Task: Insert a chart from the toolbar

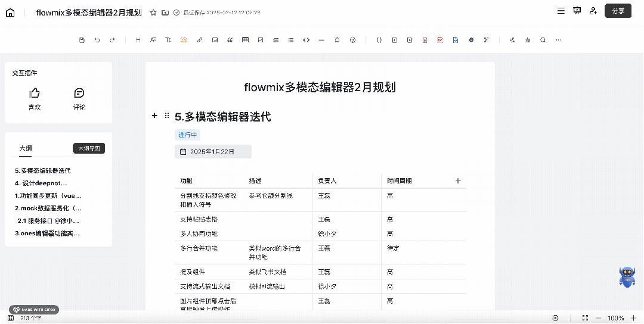Action: 528,40
